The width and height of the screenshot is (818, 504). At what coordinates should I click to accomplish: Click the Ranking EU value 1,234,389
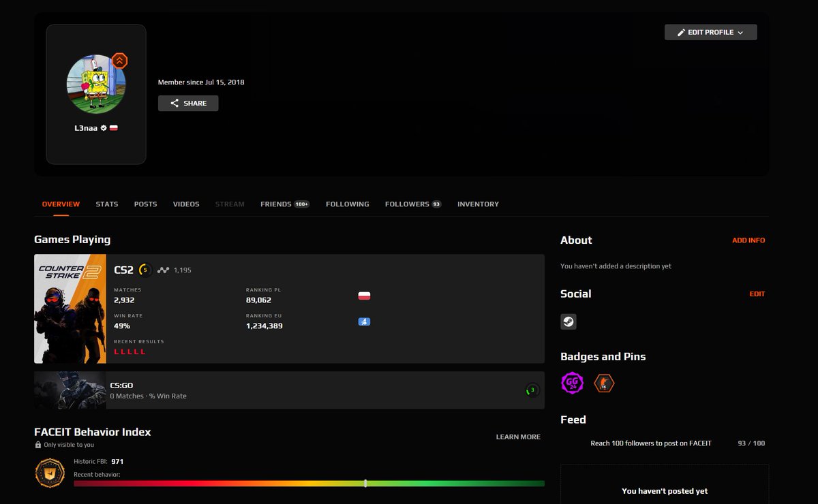click(x=264, y=326)
